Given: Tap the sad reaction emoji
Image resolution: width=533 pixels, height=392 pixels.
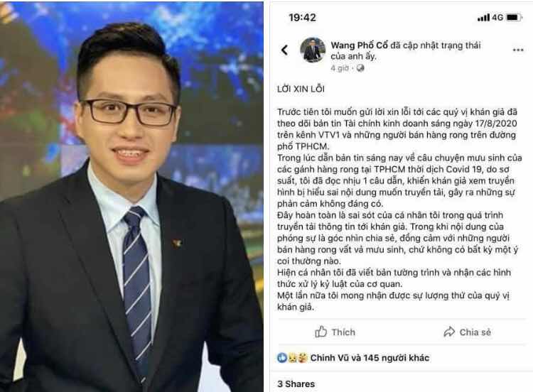Looking at the screenshot, I should (x=292, y=358).
